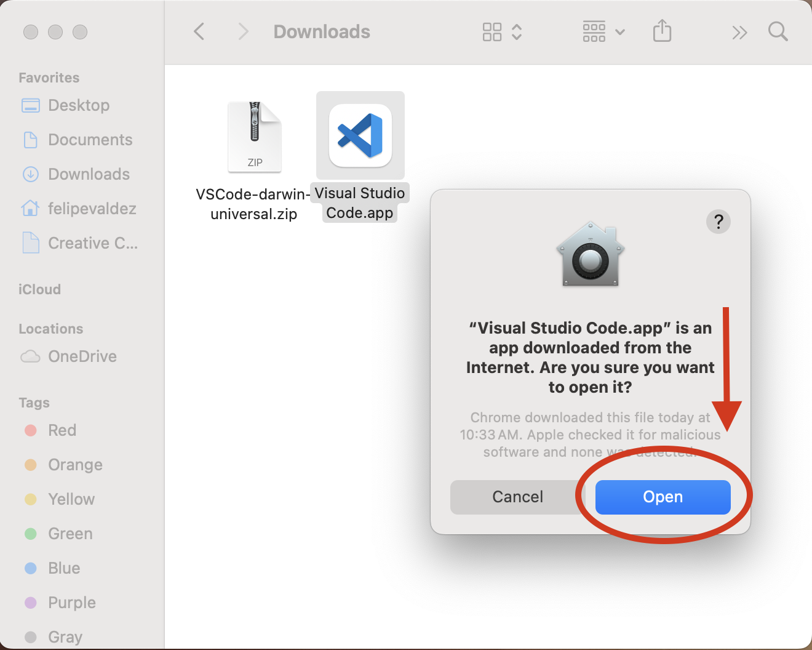
Task: Click the question mark help button in dialog
Action: tap(718, 221)
